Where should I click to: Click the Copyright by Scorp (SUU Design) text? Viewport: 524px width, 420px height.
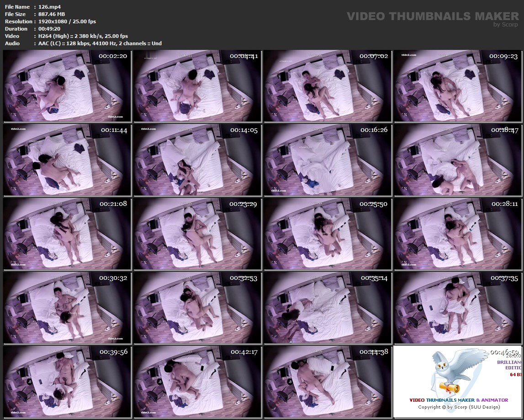(459, 407)
